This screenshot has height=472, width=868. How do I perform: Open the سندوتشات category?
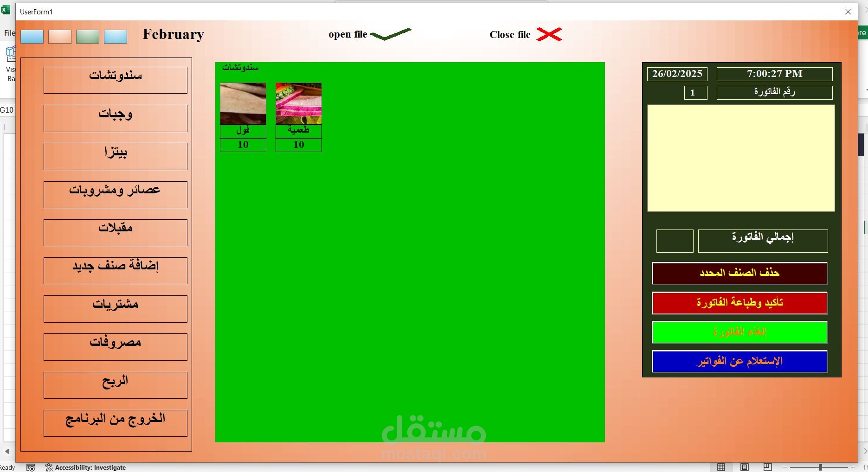click(x=116, y=80)
